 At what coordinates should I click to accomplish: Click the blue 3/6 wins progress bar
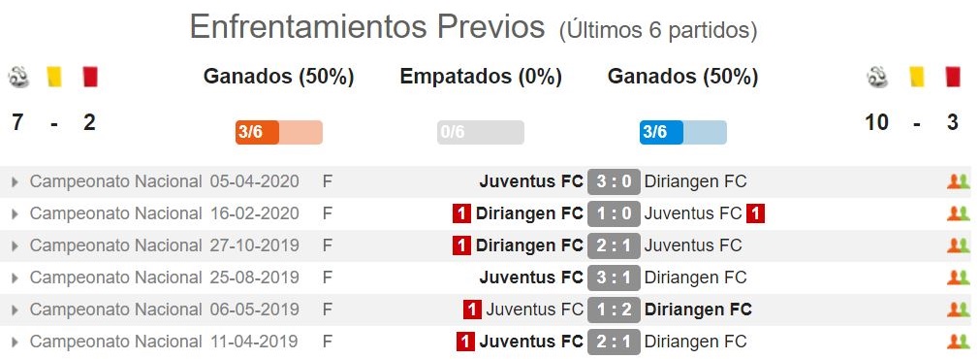tap(683, 133)
